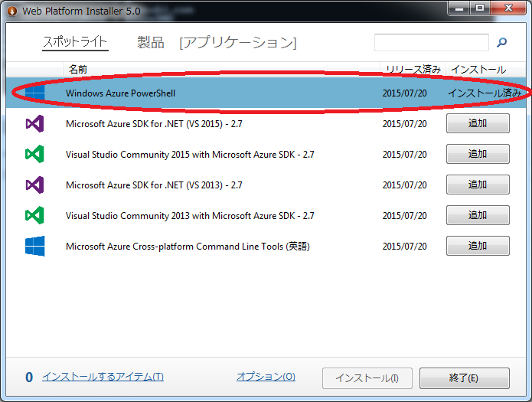
Task: Select Microsoft Azure SDK for .NET (VS 2015) text
Action: (x=154, y=123)
